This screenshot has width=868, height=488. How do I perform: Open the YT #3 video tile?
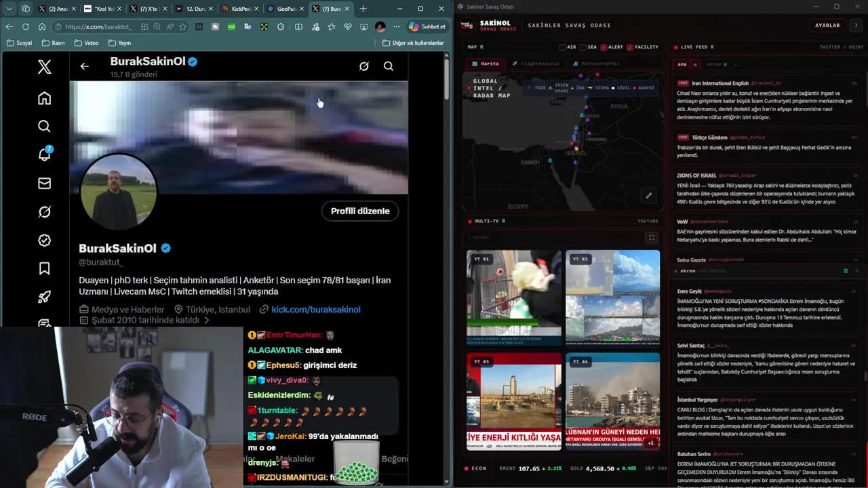point(514,401)
